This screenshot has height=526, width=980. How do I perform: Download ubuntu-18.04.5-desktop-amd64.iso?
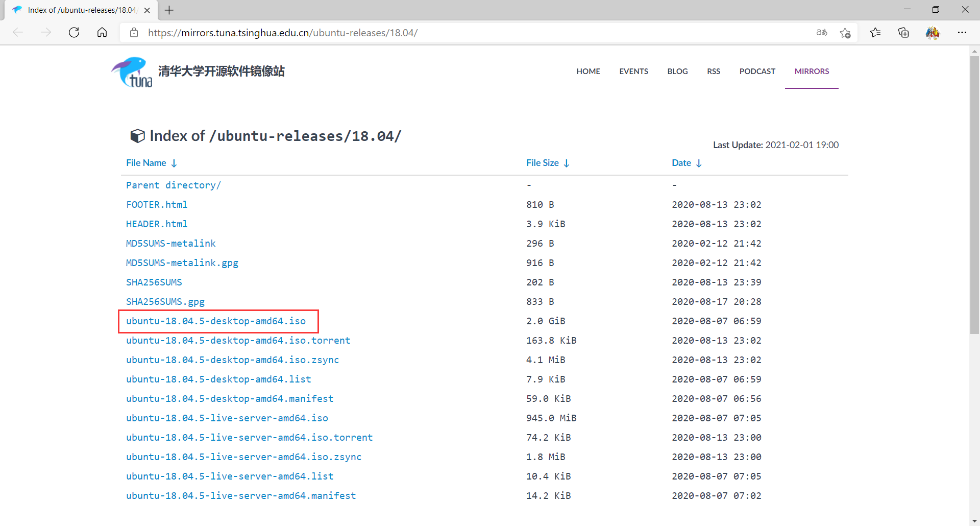click(x=216, y=321)
